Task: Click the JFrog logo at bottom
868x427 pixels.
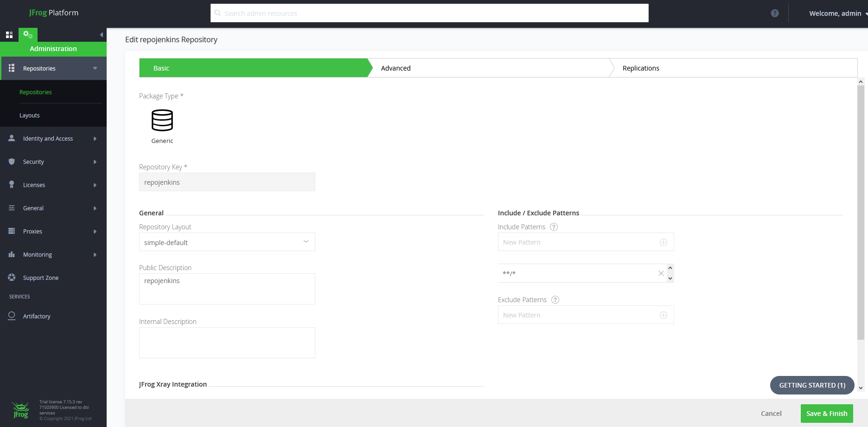Action: tap(21, 410)
